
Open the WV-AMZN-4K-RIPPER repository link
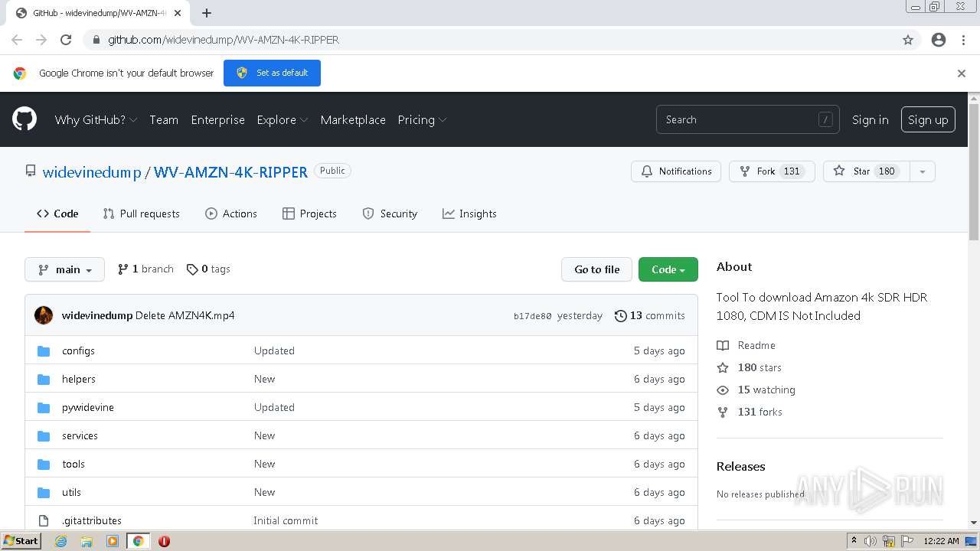pyautogui.click(x=230, y=172)
